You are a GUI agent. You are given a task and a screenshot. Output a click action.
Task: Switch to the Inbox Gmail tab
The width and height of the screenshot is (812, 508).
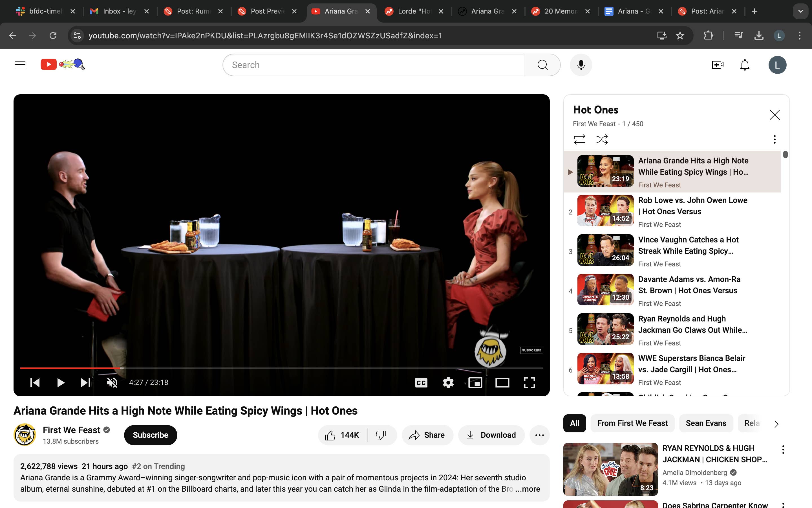point(120,11)
